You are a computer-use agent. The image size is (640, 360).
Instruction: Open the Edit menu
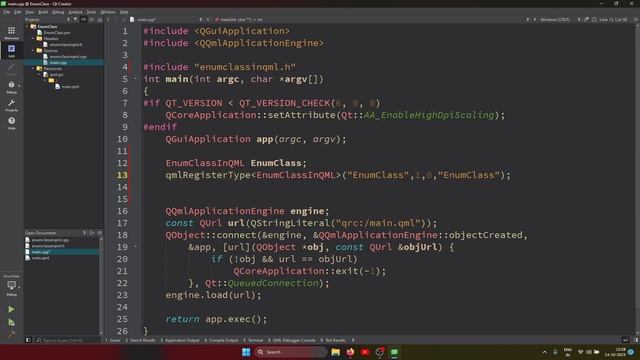(18, 12)
